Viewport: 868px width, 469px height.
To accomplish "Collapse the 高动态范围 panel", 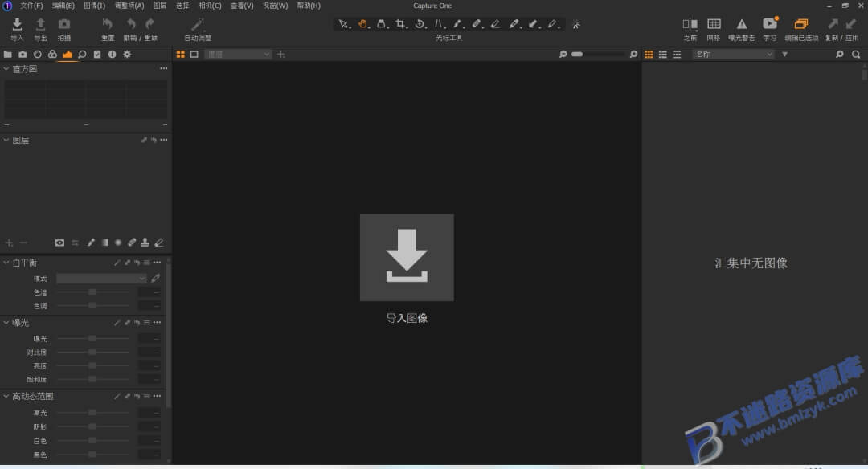I will 6,396.
